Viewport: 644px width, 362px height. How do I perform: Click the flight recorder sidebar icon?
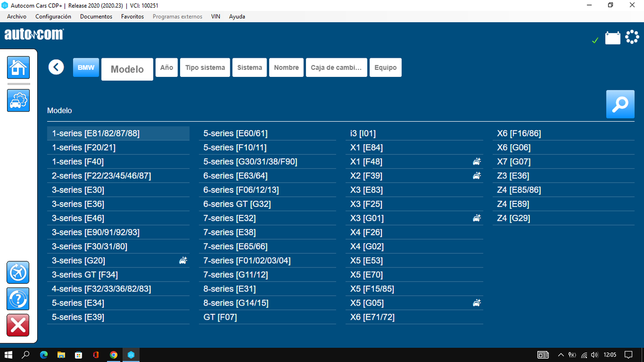[18, 273]
